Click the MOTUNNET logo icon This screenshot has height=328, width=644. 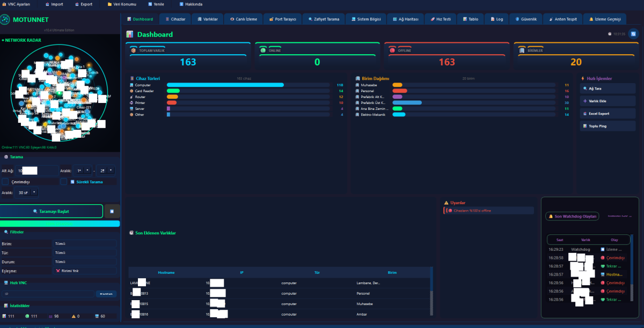pos(5,20)
